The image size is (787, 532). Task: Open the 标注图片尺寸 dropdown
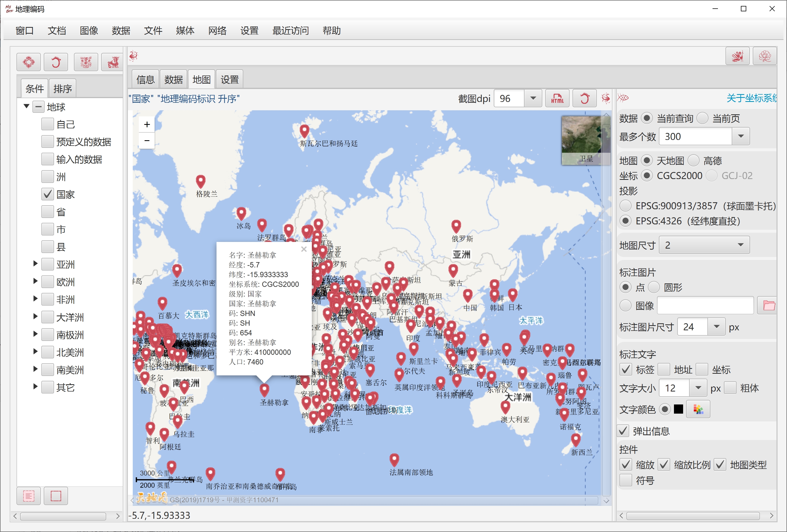tap(716, 327)
